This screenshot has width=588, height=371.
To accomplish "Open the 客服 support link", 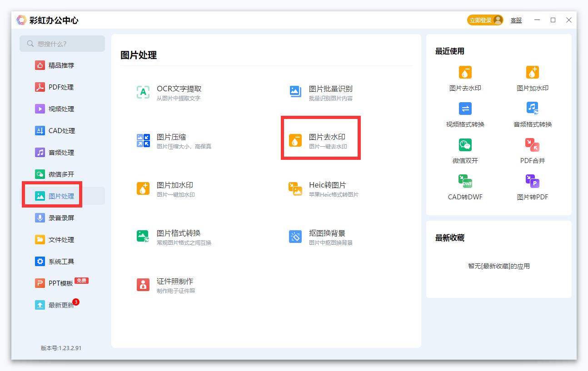I will (516, 20).
